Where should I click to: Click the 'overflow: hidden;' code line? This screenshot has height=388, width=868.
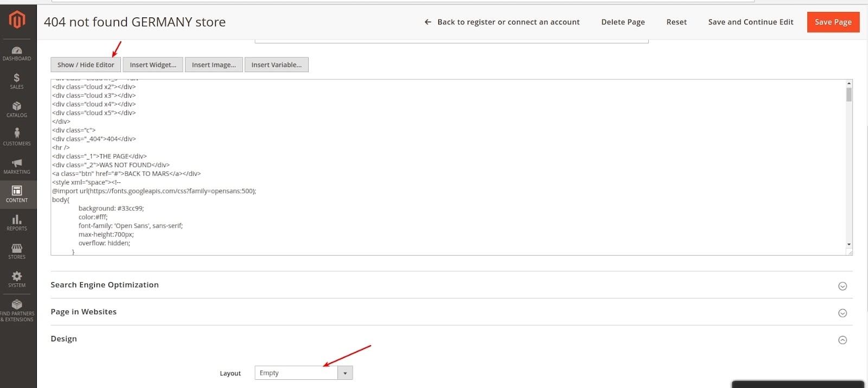click(x=104, y=243)
